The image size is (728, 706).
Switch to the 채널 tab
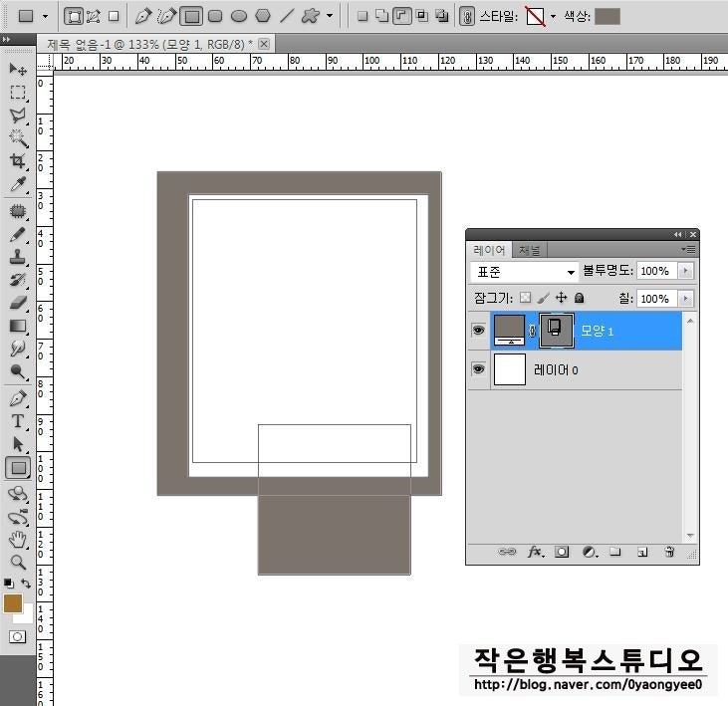(530, 250)
